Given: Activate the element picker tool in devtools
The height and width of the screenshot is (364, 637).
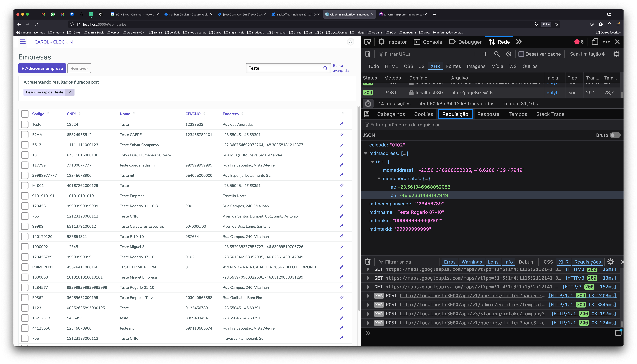Looking at the screenshot, I should click(367, 42).
